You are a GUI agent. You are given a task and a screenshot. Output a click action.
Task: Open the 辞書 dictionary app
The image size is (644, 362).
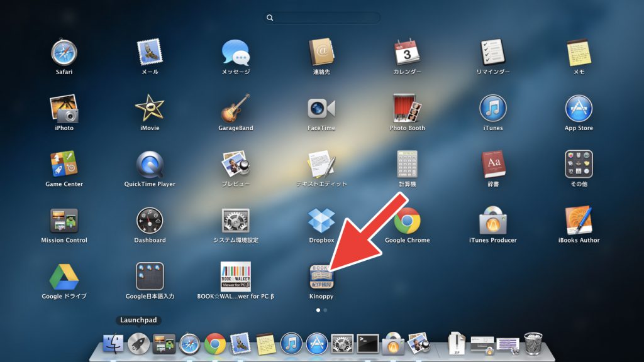click(x=493, y=164)
